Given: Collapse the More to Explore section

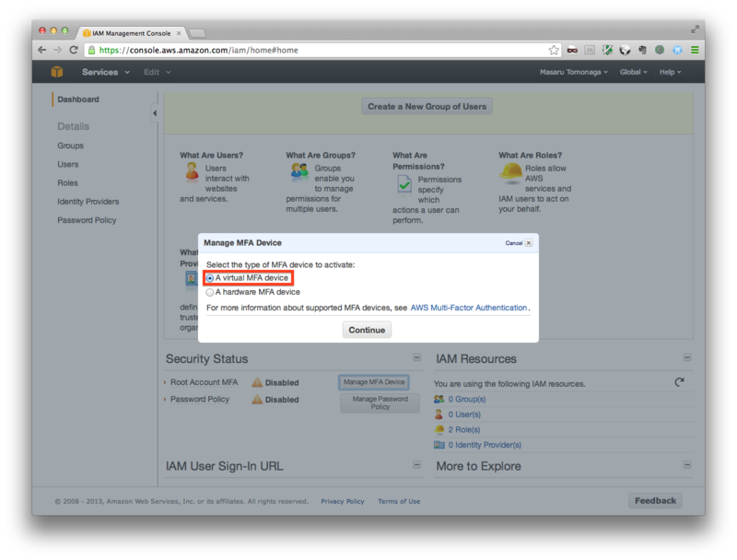Looking at the screenshot, I should pyautogui.click(x=687, y=464).
